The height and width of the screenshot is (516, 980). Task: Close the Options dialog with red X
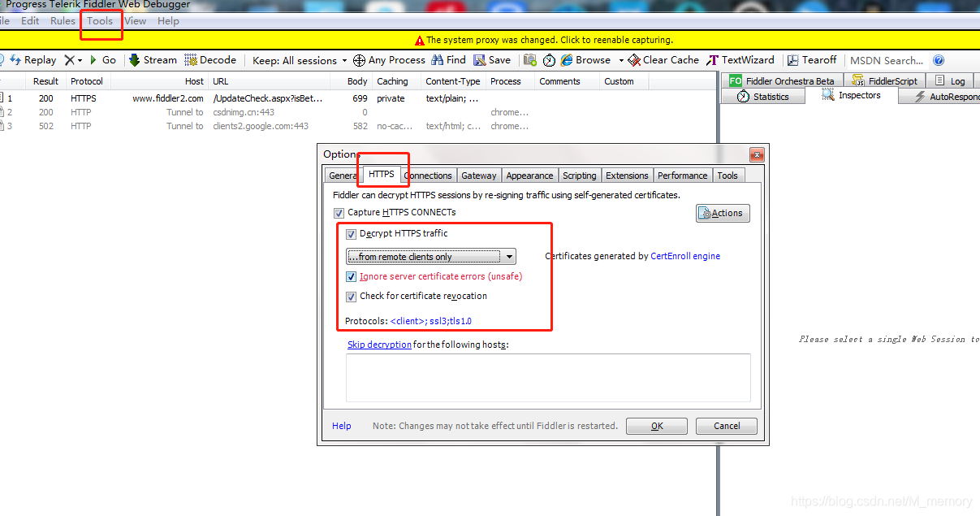click(x=756, y=154)
